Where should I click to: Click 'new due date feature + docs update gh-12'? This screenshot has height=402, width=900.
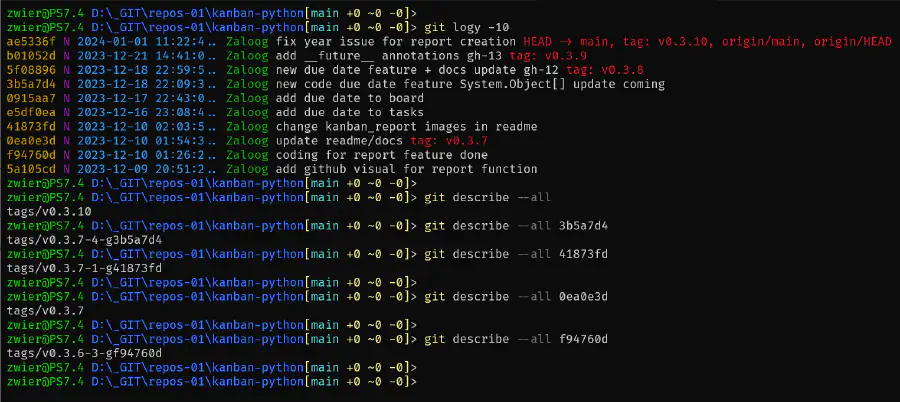click(417, 70)
